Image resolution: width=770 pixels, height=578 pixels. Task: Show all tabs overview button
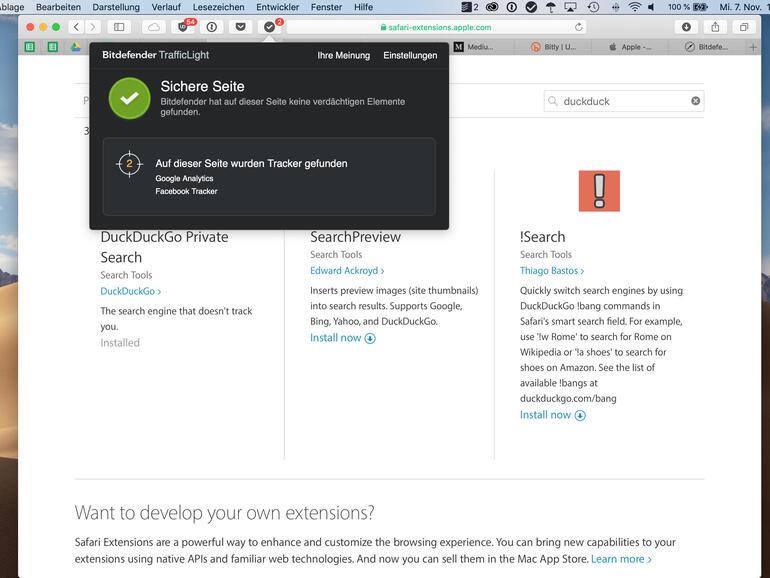tap(743, 27)
